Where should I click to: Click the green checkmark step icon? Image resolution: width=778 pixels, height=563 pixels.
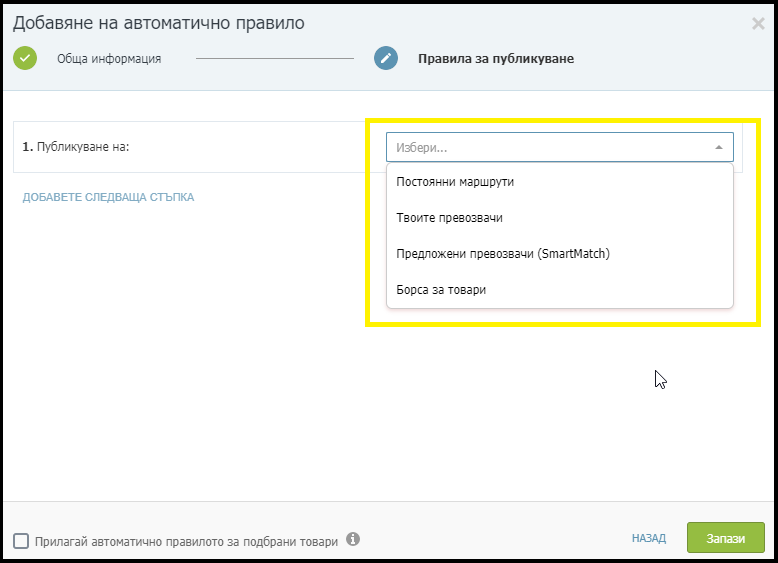point(25,58)
